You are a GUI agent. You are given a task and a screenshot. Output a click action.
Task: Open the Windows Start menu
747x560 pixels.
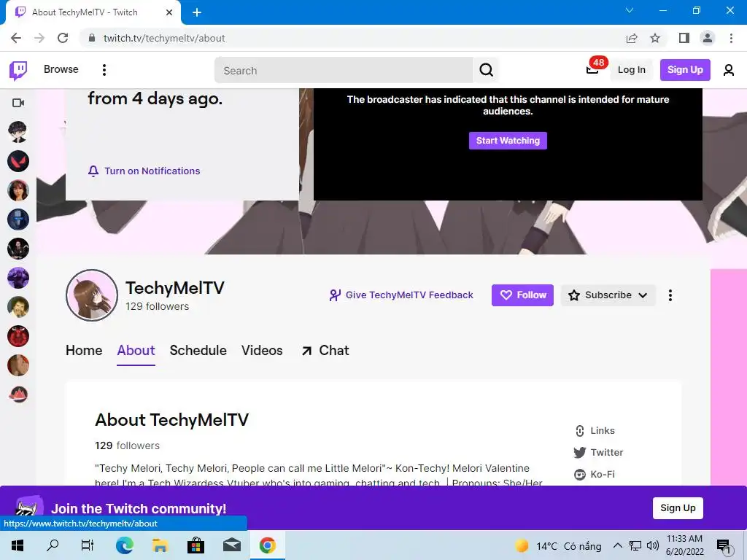pos(18,545)
